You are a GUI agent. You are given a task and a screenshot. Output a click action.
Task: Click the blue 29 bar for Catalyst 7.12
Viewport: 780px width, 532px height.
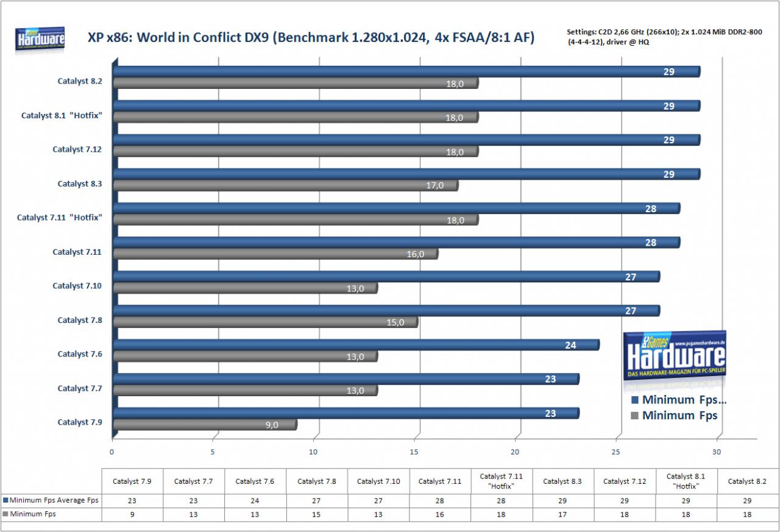coord(406,140)
